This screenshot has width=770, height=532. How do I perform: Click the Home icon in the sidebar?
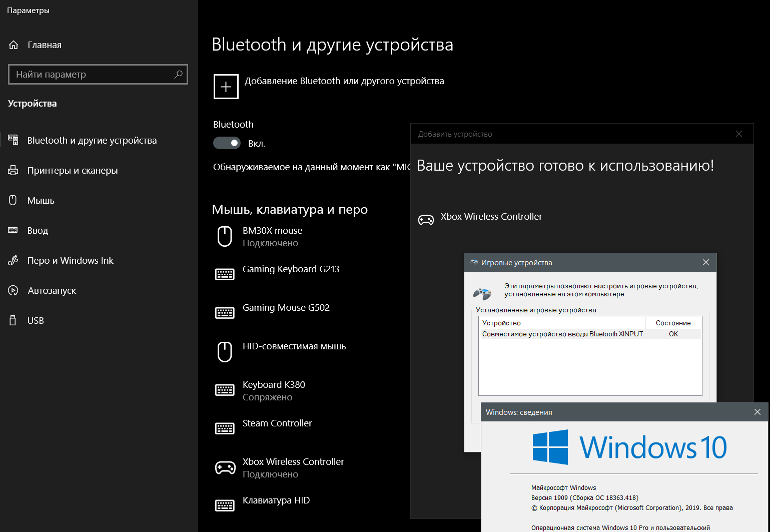[14, 45]
